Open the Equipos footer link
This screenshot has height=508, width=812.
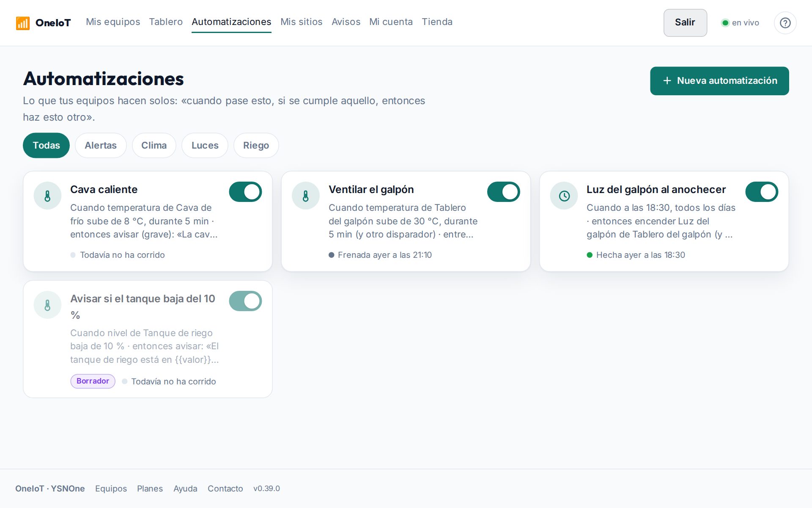111,489
